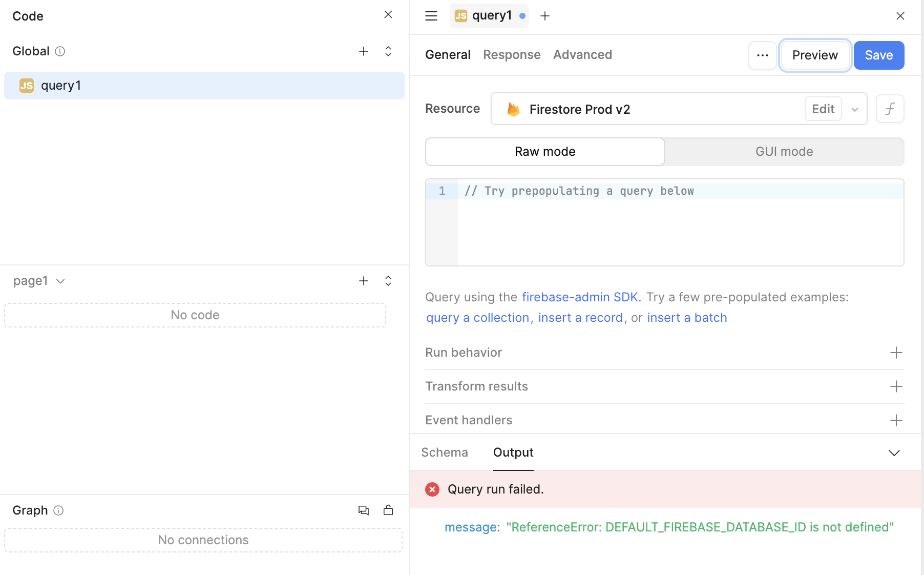Click the Query run failed error icon
Screen dimensions: 924x575
click(432, 489)
